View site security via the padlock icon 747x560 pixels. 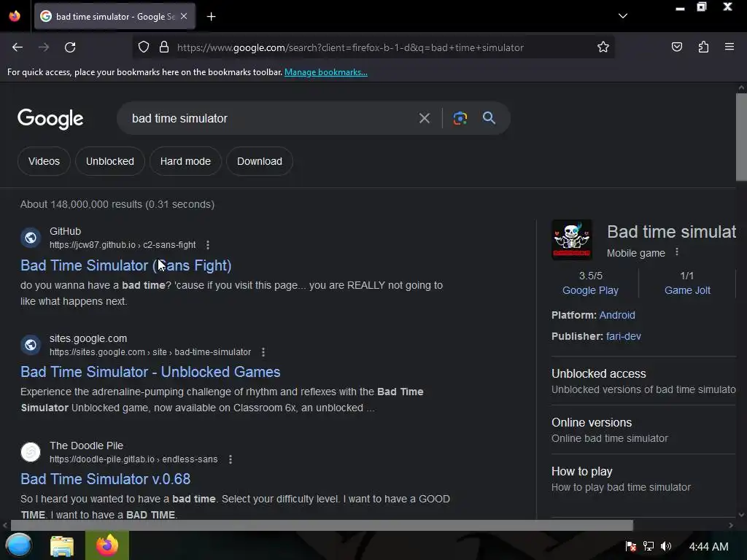pos(164,47)
